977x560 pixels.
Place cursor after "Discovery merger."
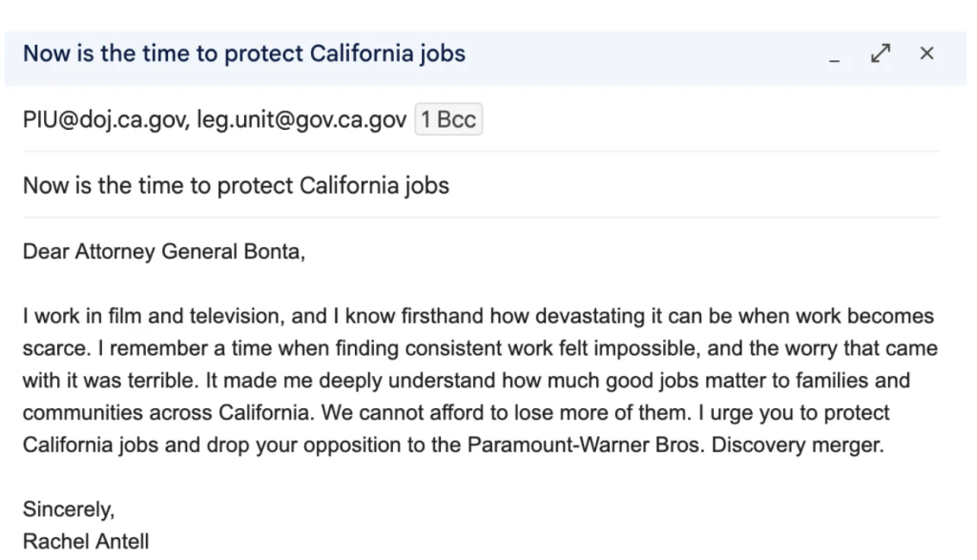[885, 445]
